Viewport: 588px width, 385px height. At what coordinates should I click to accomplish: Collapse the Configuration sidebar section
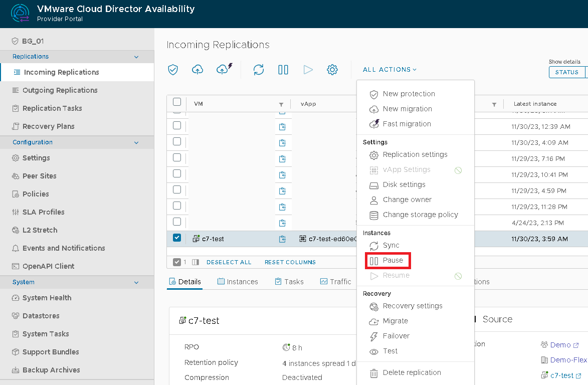(136, 143)
